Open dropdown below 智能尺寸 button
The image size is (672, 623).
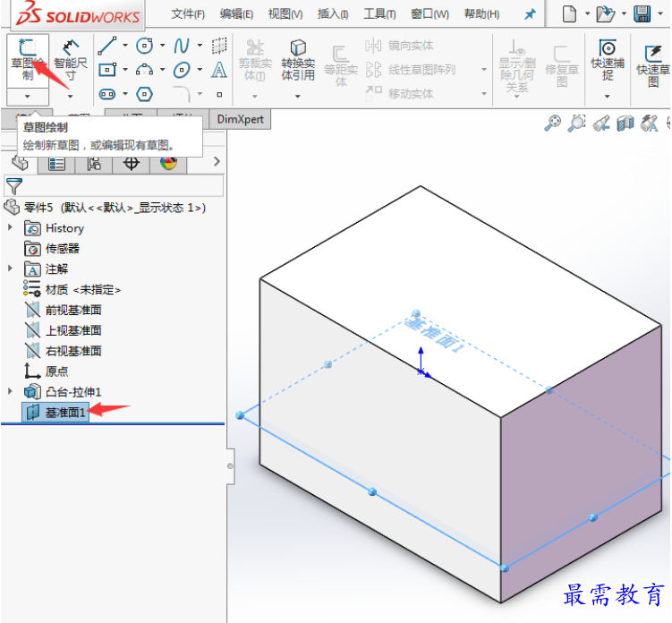71,97
